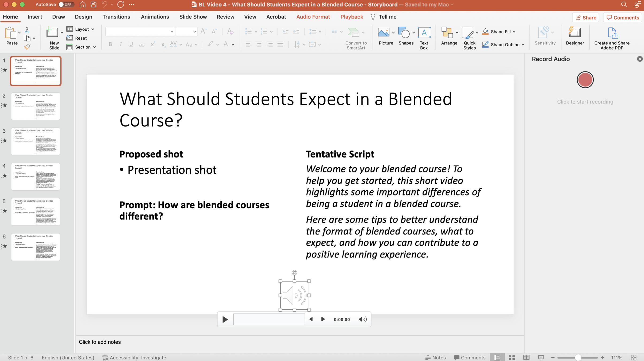Switch to the Playback tab
Screen dimensions: 644x361
pos(351,17)
